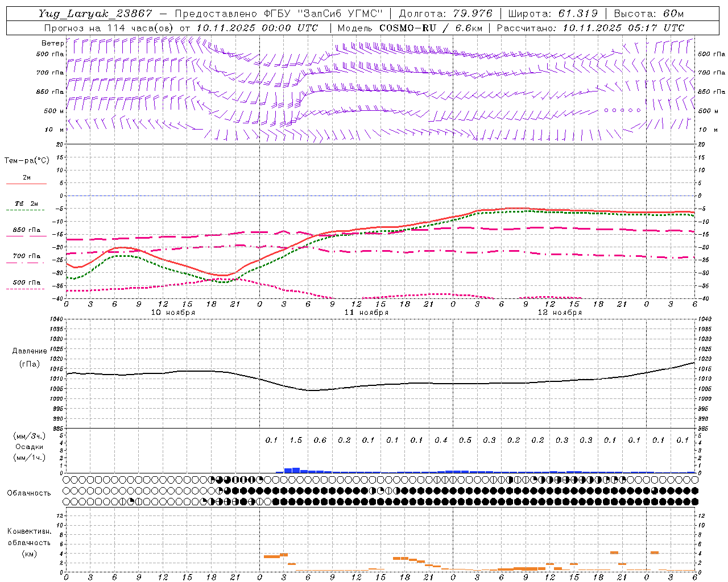
Task: Click the provider text ФГБУ "ЗапСиб УГМС"
Action: click(323, 14)
